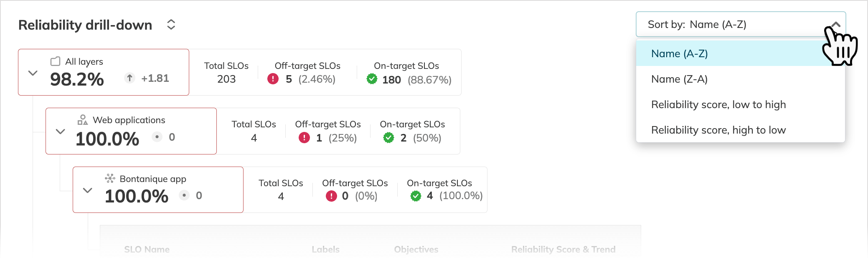Click the Web applications sitemap icon
Viewport: 868px width, 258px height.
coord(82,120)
